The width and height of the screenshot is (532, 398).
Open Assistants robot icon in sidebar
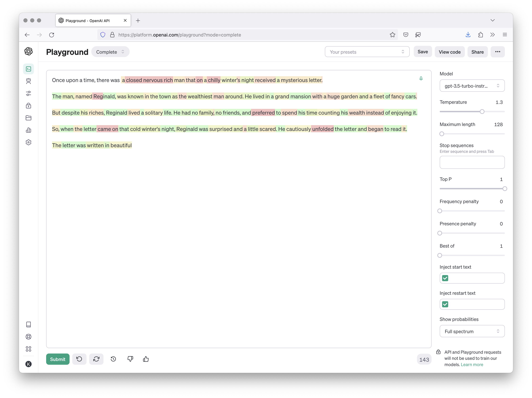[x=29, y=81]
